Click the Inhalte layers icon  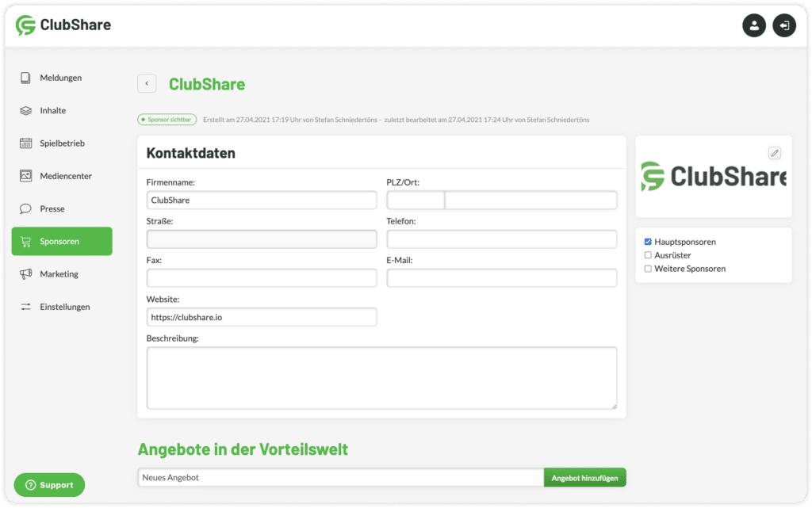(25, 111)
